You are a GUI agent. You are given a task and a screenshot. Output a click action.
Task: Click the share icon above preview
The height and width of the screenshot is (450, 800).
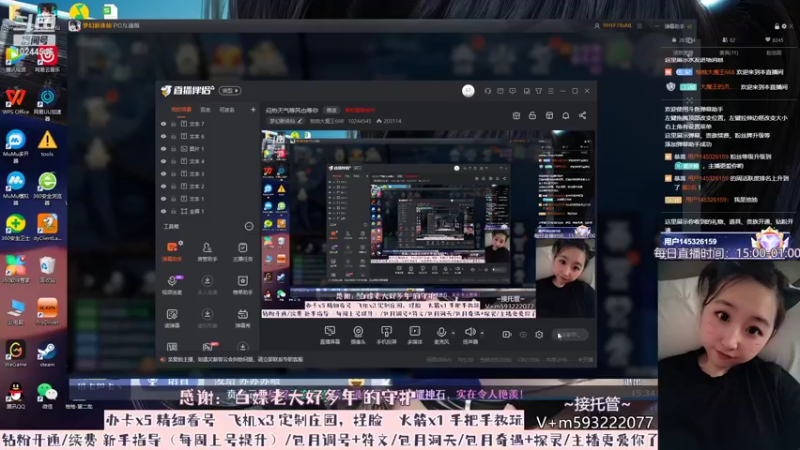(582, 115)
